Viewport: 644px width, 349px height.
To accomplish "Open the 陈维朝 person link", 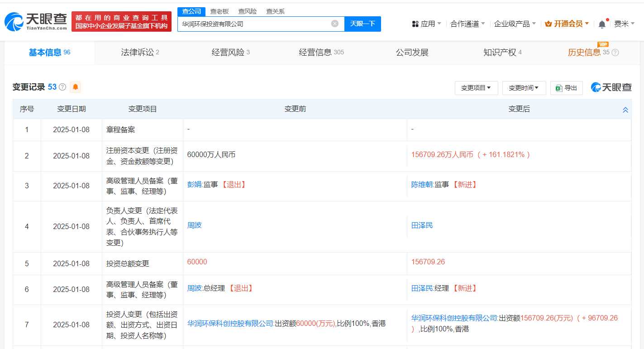I will [x=422, y=184].
